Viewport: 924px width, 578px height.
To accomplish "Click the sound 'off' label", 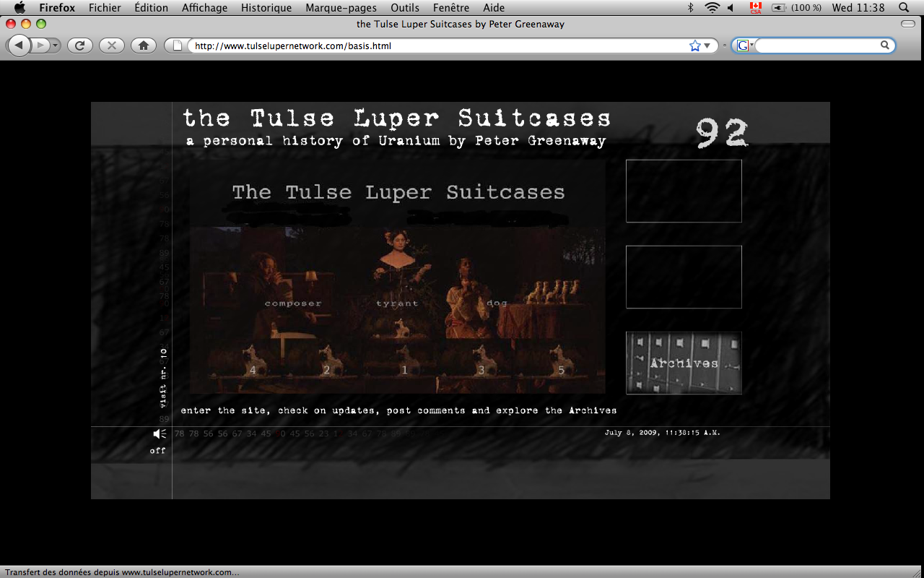I will point(158,450).
